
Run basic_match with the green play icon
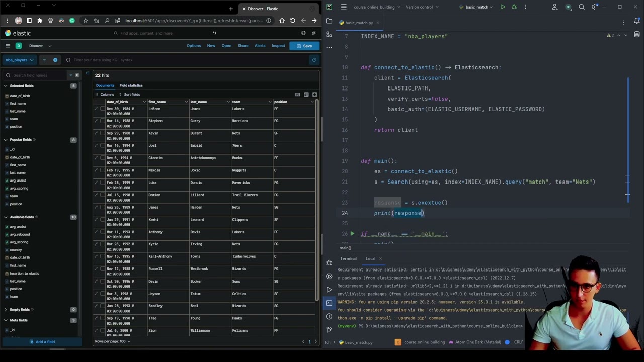(x=503, y=7)
